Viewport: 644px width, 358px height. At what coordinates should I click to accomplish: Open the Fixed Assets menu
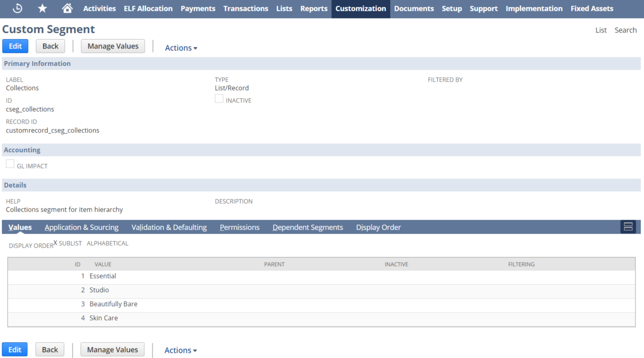click(x=592, y=8)
